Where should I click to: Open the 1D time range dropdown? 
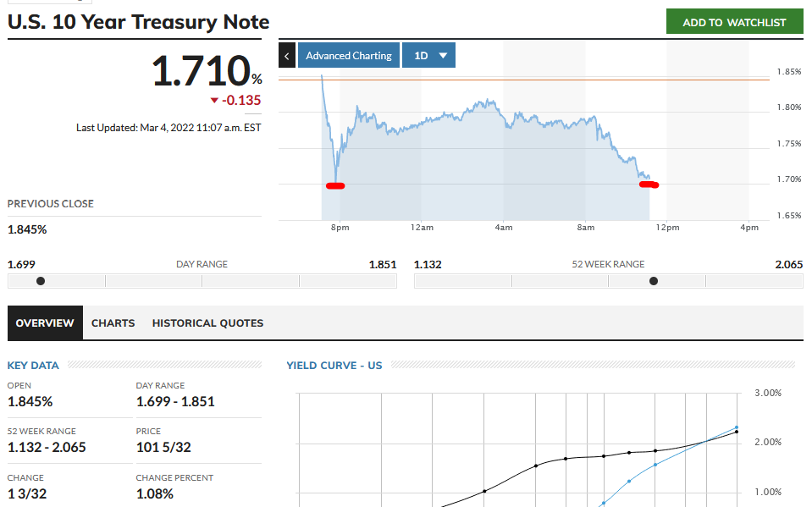pos(428,55)
